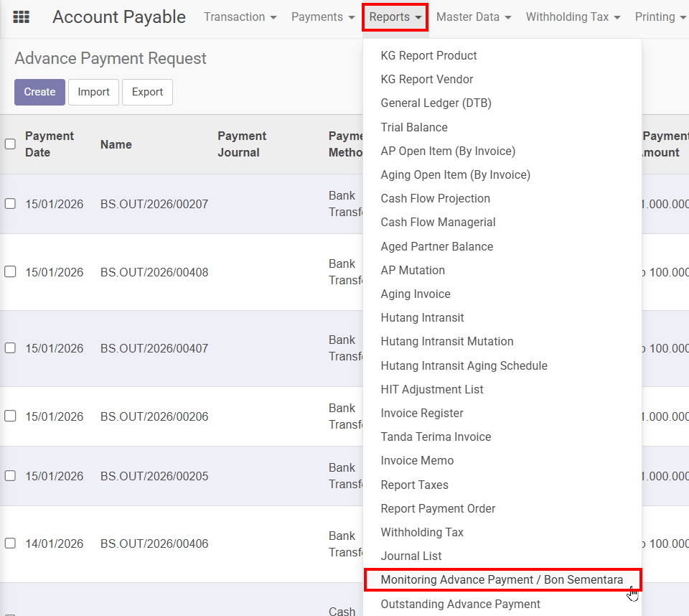
Task: Choose Cash Flow Projection menu entry
Action: [x=435, y=198]
